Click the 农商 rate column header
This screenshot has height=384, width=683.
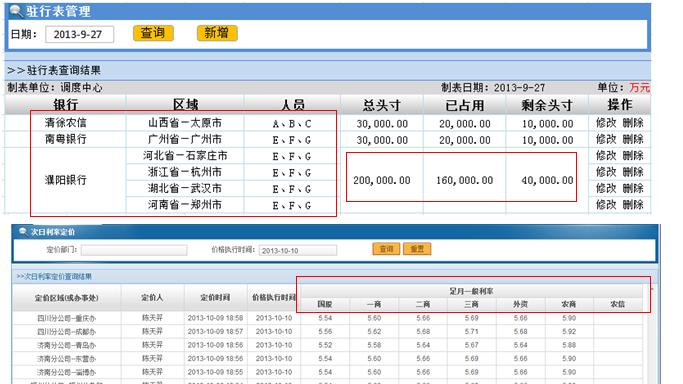[x=569, y=304]
